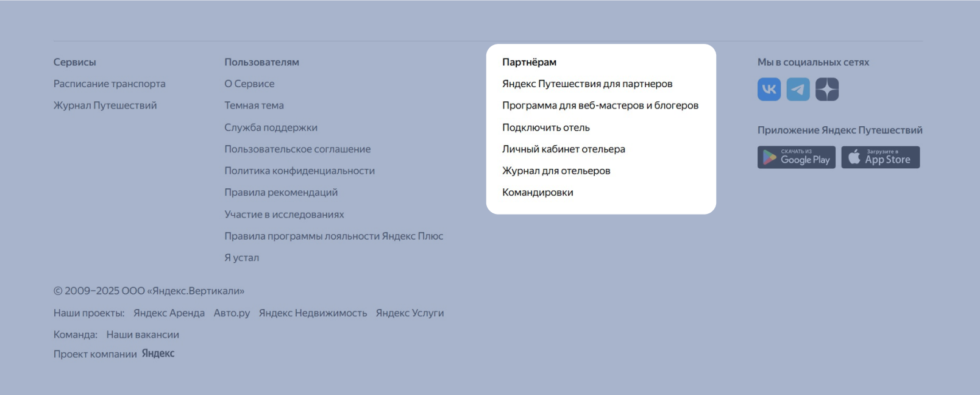Viewport: 980px width, 395px height.
Task: Open Участие в исследованиях link
Action: (284, 215)
